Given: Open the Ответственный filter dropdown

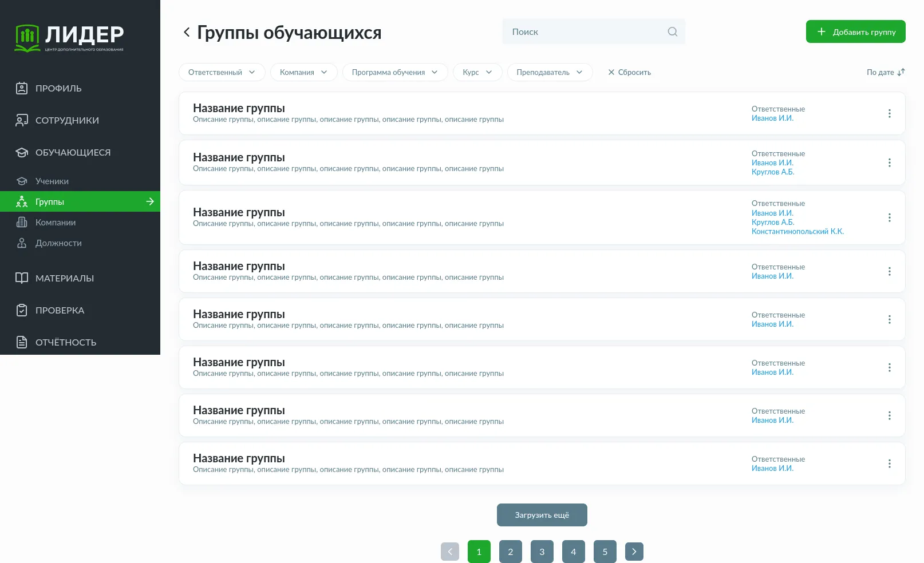Looking at the screenshot, I should (222, 72).
